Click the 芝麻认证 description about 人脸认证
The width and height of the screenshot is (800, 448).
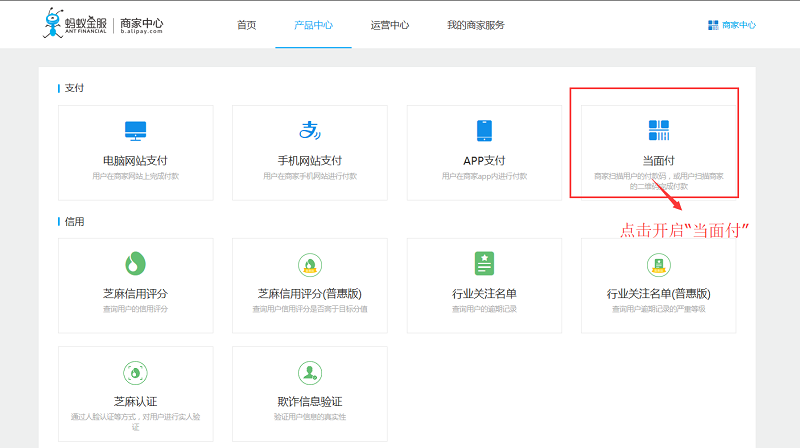tap(135, 421)
